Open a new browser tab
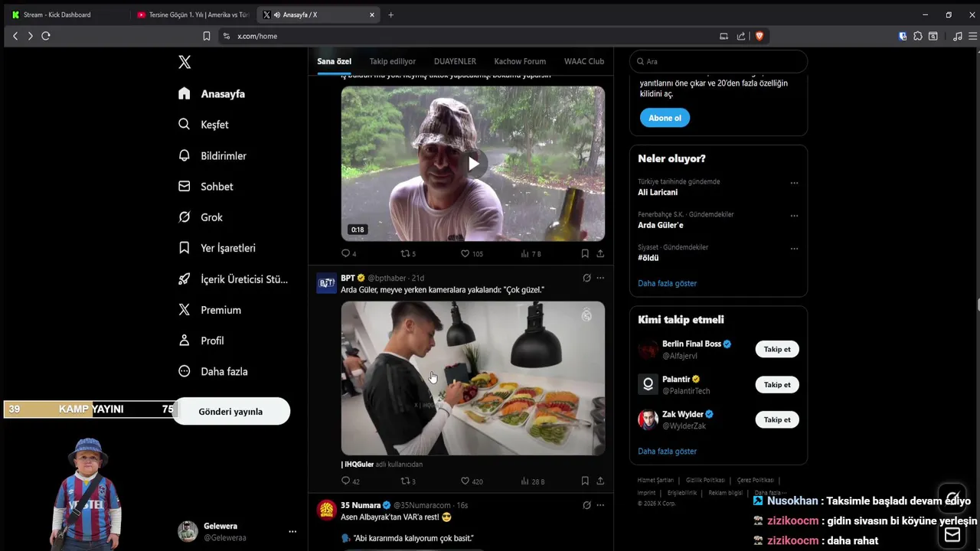 point(390,15)
